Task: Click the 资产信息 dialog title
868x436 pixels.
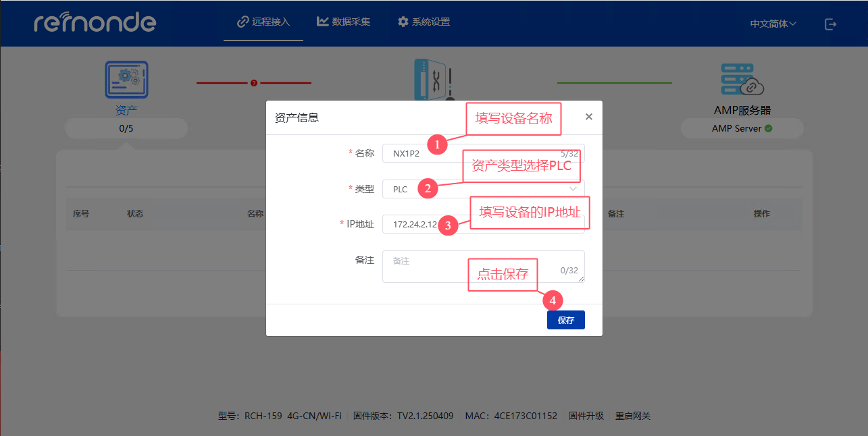Action: click(297, 117)
